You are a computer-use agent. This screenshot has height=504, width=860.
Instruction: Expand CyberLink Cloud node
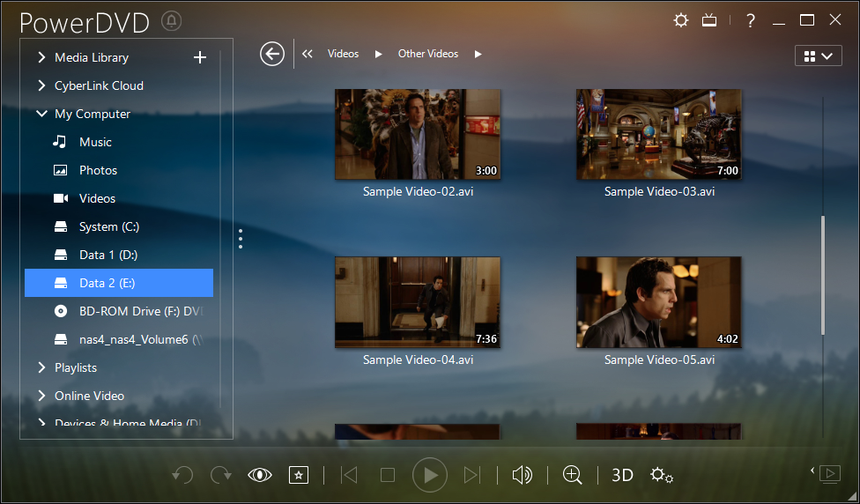pyautogui.click(x=41, y=85)
